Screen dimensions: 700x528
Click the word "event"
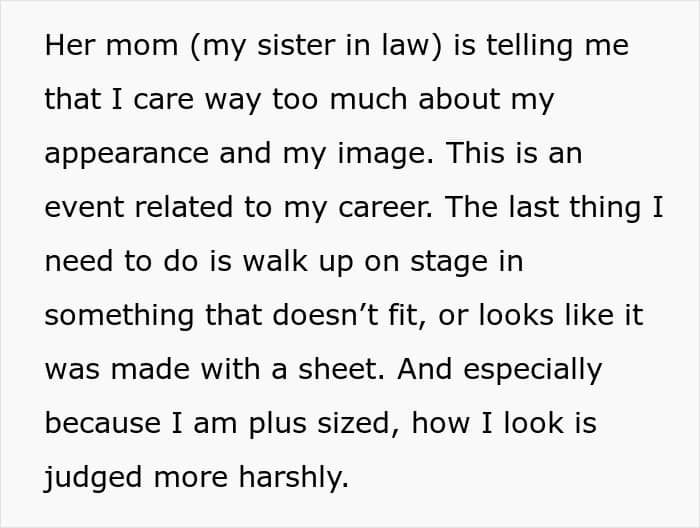tap(84, 207)
